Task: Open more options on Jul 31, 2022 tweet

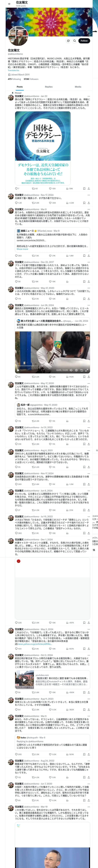Action: [89, 427]
